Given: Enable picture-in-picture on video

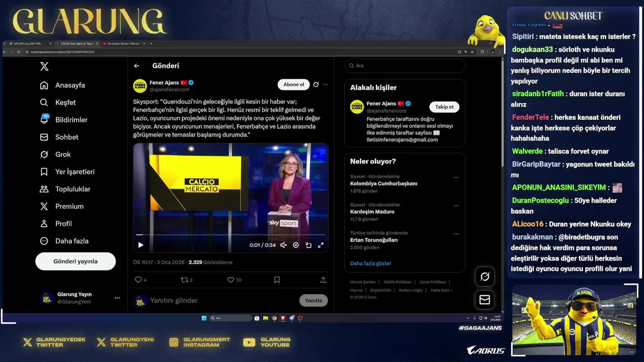Looking at the screenshot, I should pos(308,245).
